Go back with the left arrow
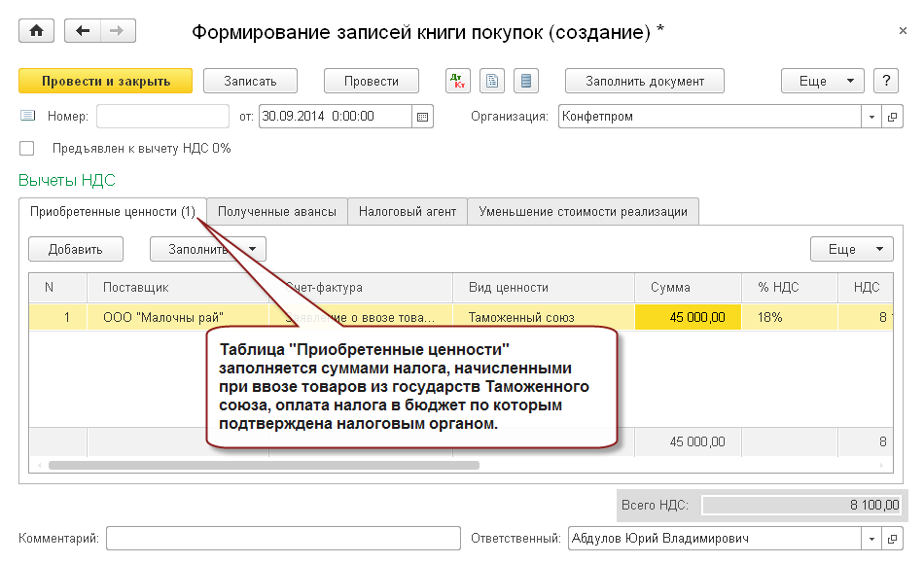 click(x=83, y=31)
